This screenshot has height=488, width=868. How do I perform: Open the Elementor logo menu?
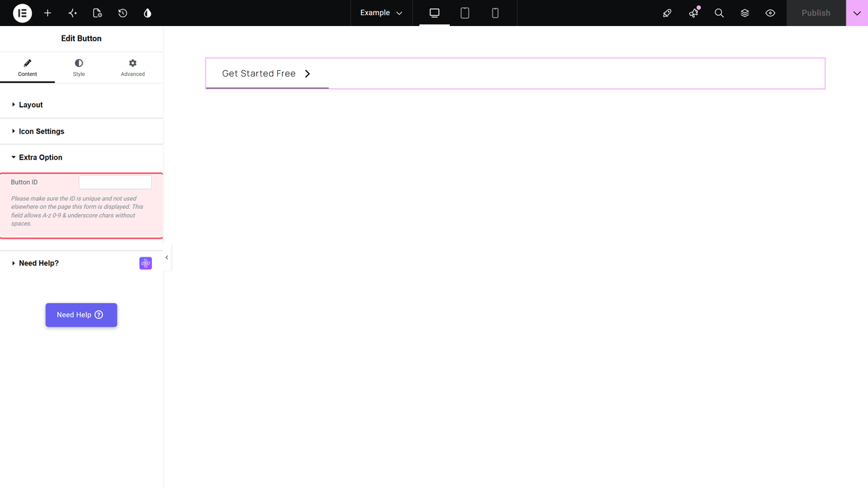tap(22, 13)
